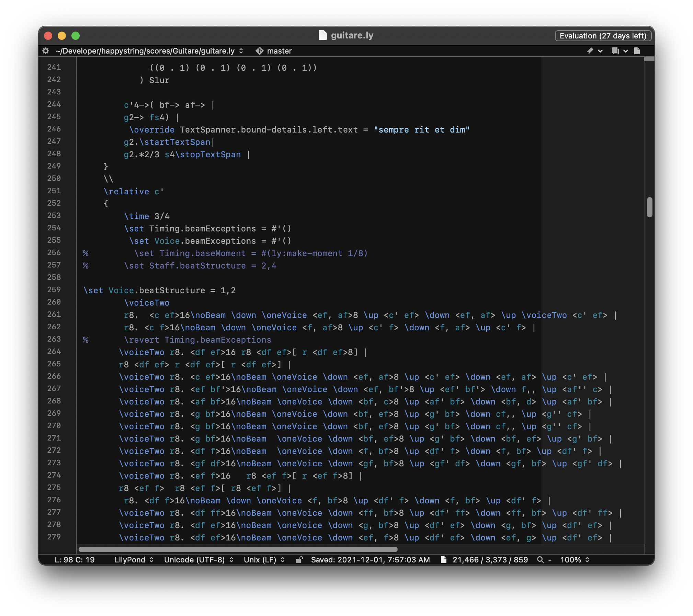The height and width of the screenshot is (616, 693).
Task: Change line endings via the Unix (LF) dropdown
Action: click(x=263, y=560)
